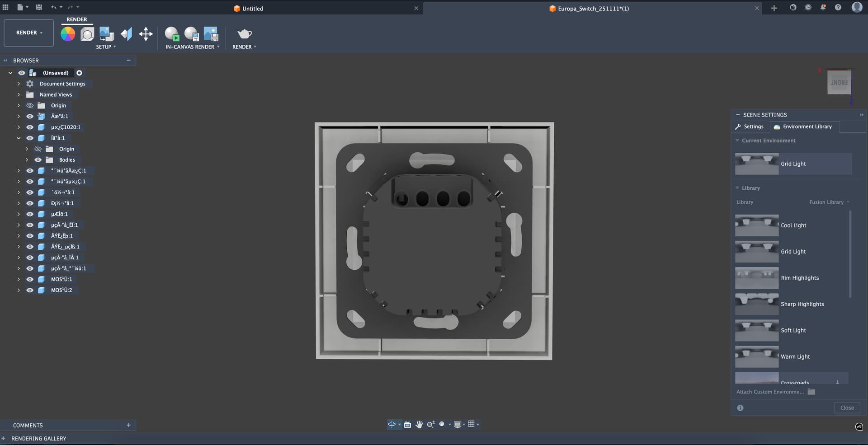Click the Capture Image icon
Viewport: 868px width, 445px height.
click(211, 34)
